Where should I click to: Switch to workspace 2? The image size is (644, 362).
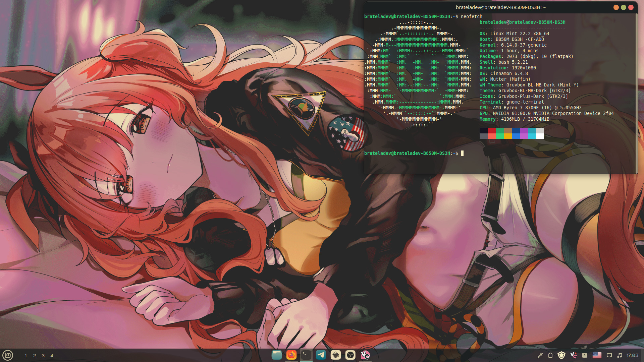[35, 356]
